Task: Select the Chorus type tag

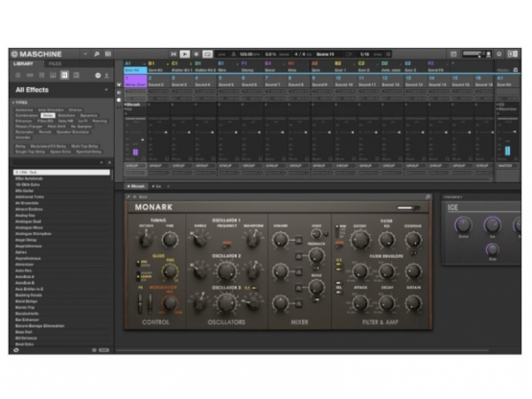Action: coord(76,110)
